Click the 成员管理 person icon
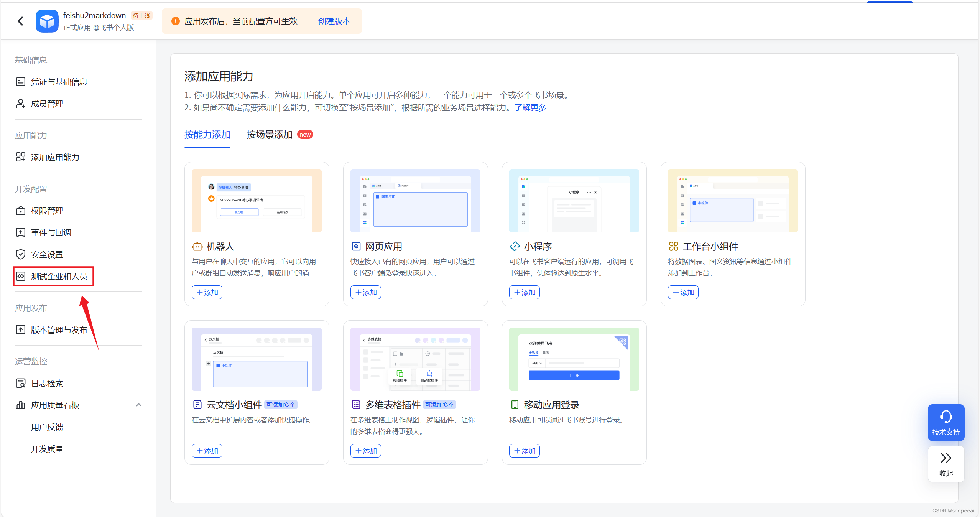This screenshot has width=980, height=517. coord(21,104)
